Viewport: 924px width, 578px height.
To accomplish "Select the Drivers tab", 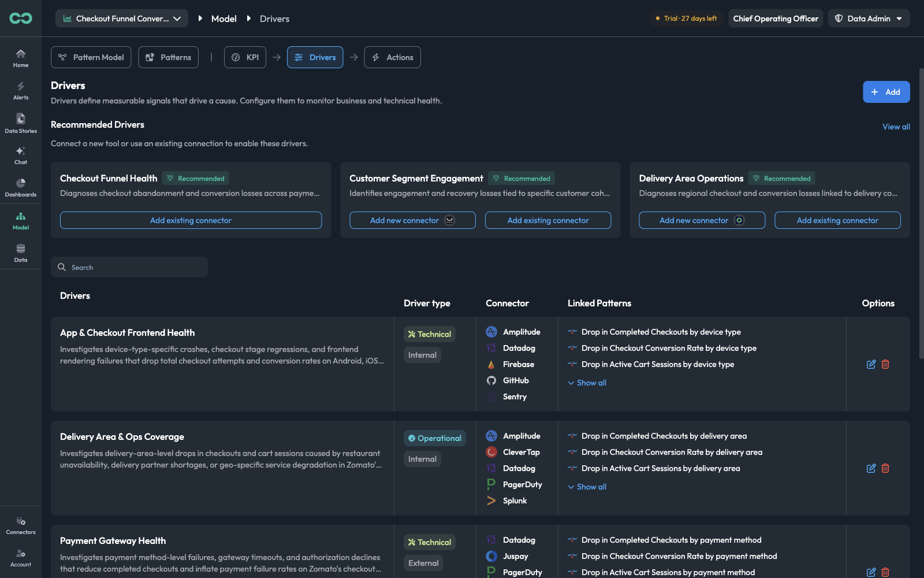I will tap(315, 57).
